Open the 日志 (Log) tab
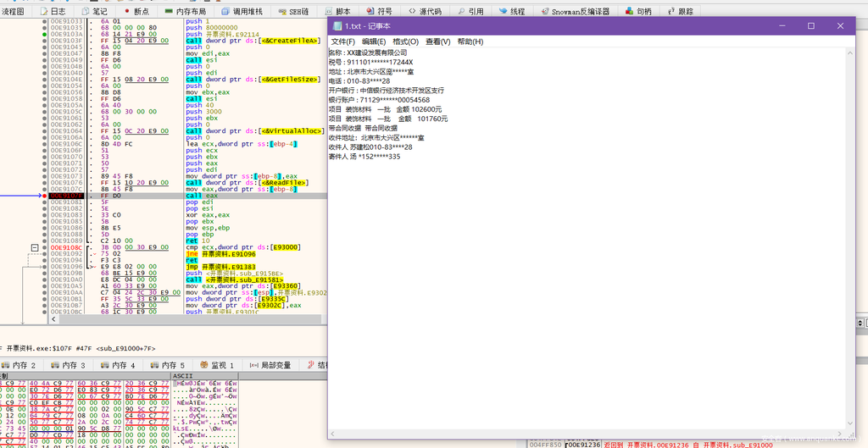Viewport: 868px width, 448px height. (x=53, y=12)
